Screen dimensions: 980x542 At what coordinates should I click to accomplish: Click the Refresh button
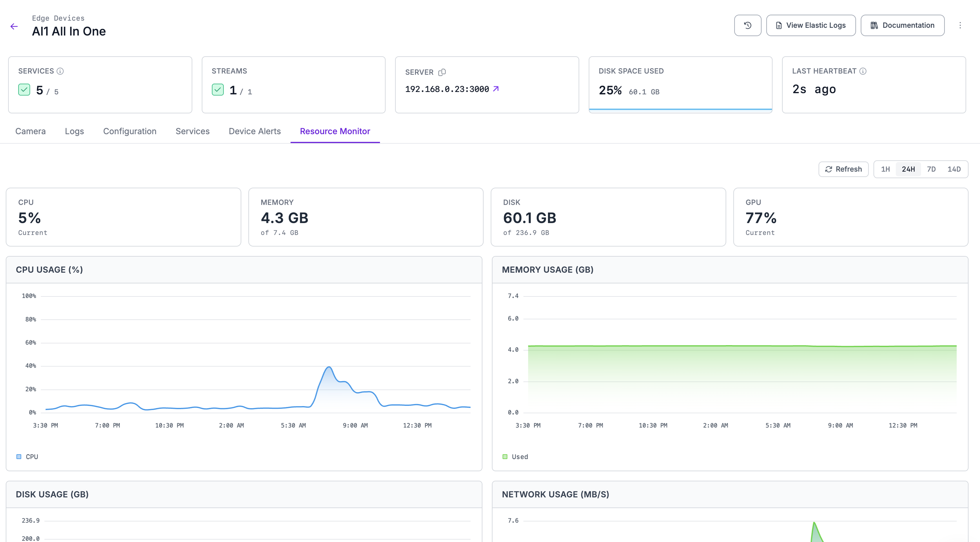coord(843,169)
